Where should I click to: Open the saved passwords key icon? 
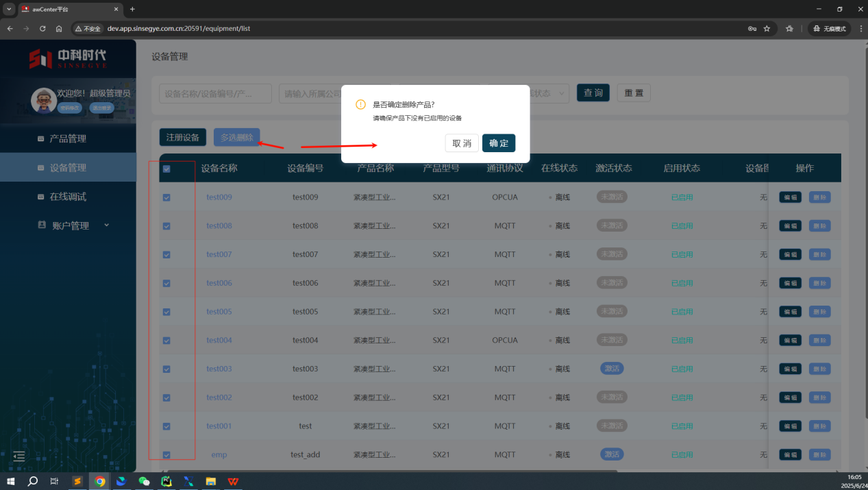coord(752,29)
